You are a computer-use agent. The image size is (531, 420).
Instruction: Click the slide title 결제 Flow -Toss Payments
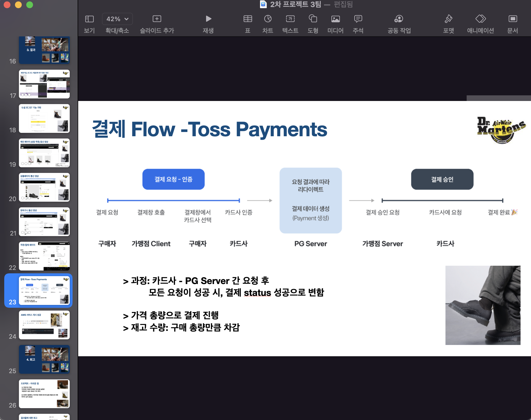pyautogui.click(x=210, y=129)
